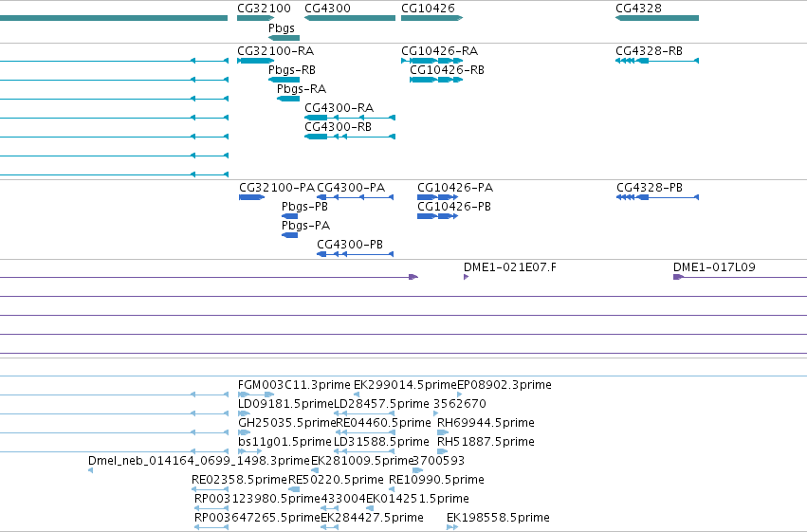Click EST RP003647265.5prime
The width and height of the screenshot is (807, 532).
pos(257,518)
